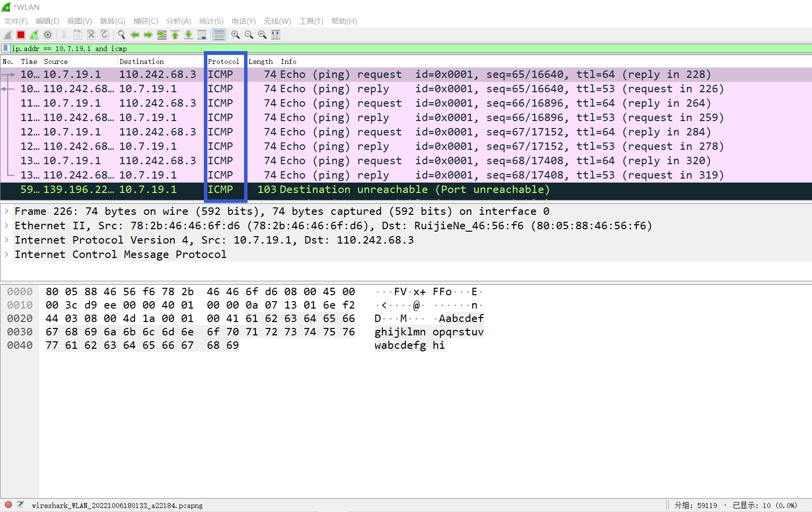Screen dimensions: 812x512
Task: Sort by the No. column header
Action: tap(9, 62)
